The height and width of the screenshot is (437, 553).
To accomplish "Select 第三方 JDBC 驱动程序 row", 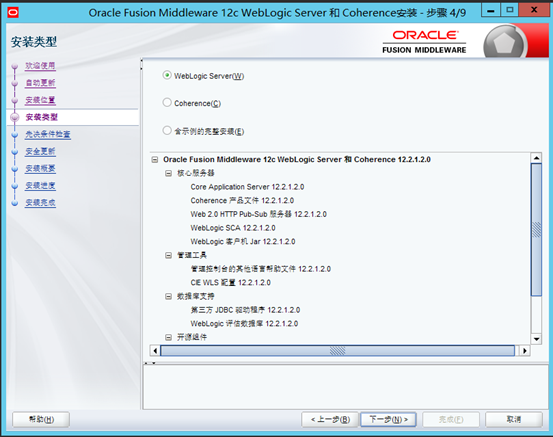I will pos(245,310).
